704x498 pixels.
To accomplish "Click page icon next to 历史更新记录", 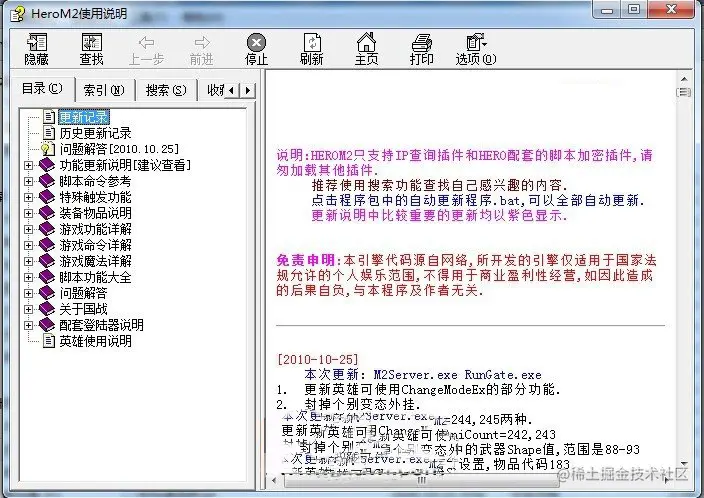I will pos(49,133).
